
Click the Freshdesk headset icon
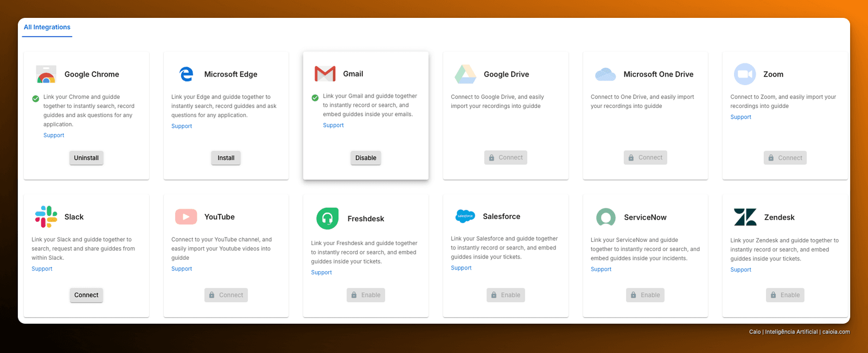tap(327, 219)
